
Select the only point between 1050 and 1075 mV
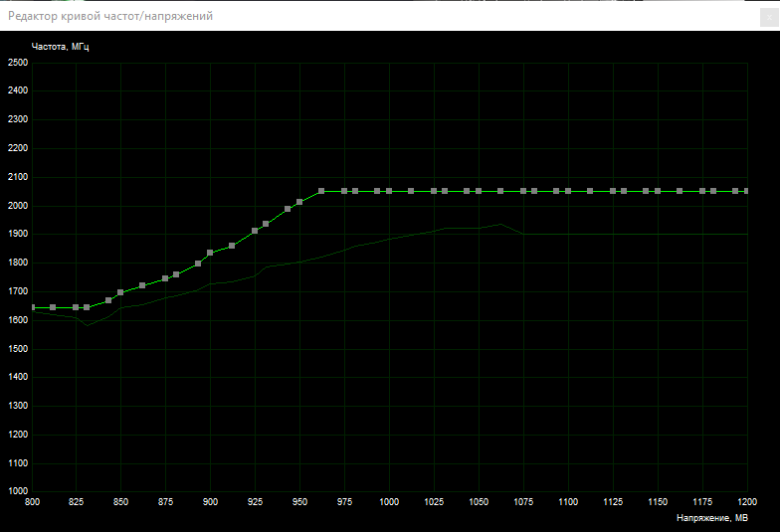click(x=500, y=191)
